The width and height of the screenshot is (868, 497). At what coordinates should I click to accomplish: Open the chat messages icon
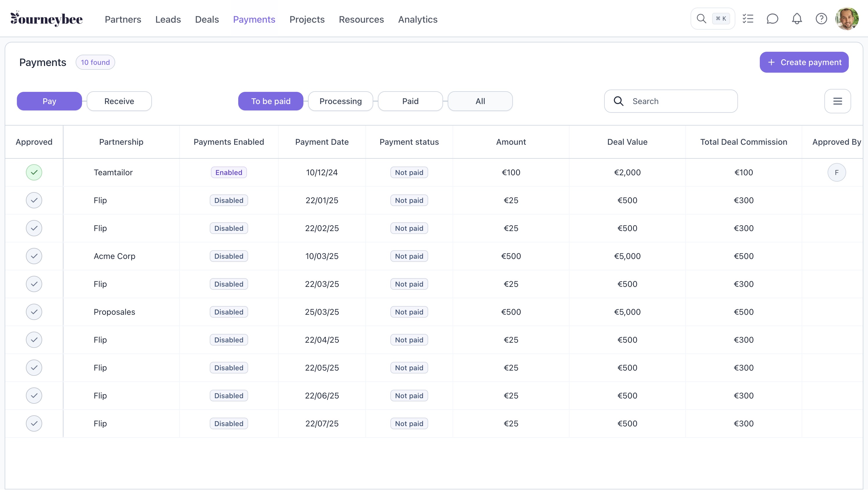pos(772,19)
